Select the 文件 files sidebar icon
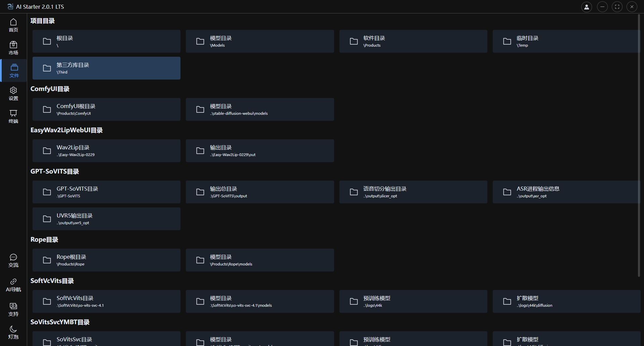 pyautogui.click(x=14, y=70)
